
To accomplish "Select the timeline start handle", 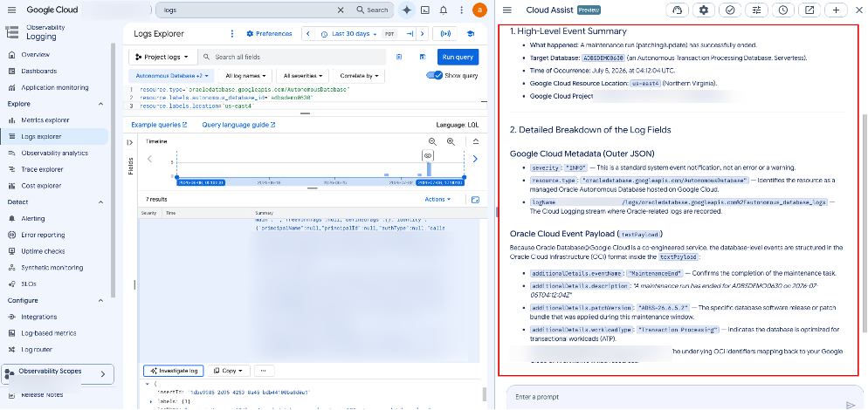I will [177, 177].
